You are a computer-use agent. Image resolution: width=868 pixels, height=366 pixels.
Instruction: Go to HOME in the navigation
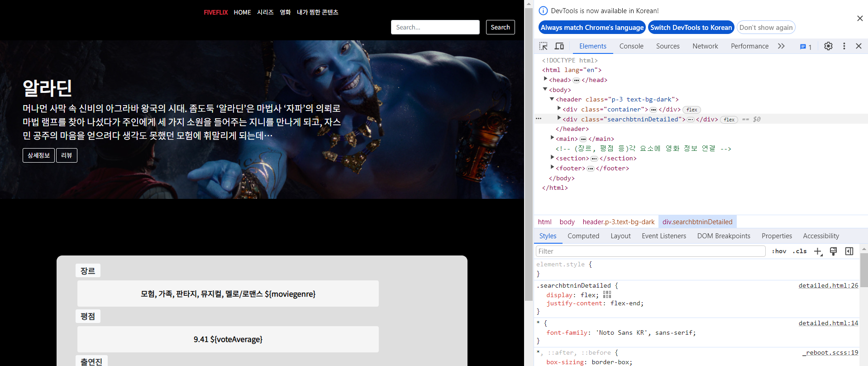pos(242,12)
